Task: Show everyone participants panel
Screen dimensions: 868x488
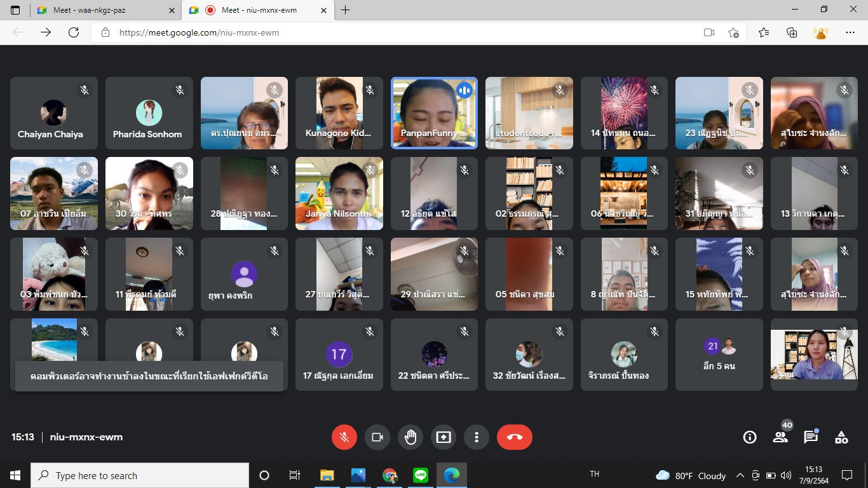Action: pos(780,437)
